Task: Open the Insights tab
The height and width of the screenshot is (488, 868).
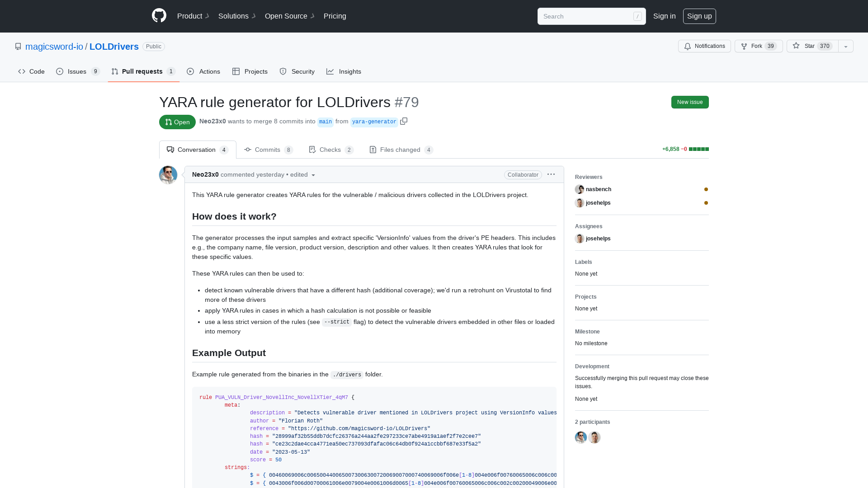Action: pyautogui.click(x=344, y=71)
